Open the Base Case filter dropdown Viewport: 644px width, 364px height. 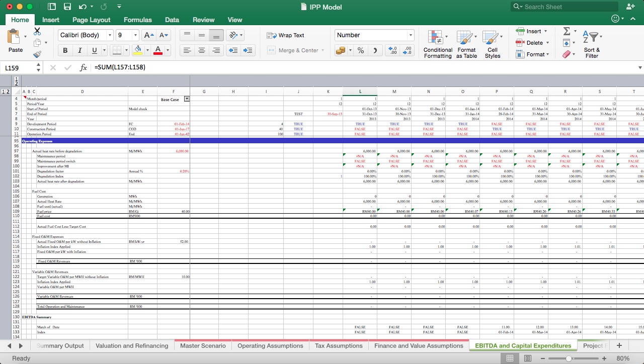[x=186, y=99]
